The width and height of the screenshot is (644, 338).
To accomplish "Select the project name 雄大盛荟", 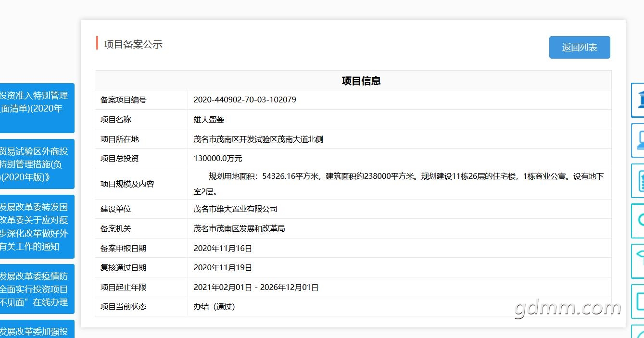I will pos(209,119).
